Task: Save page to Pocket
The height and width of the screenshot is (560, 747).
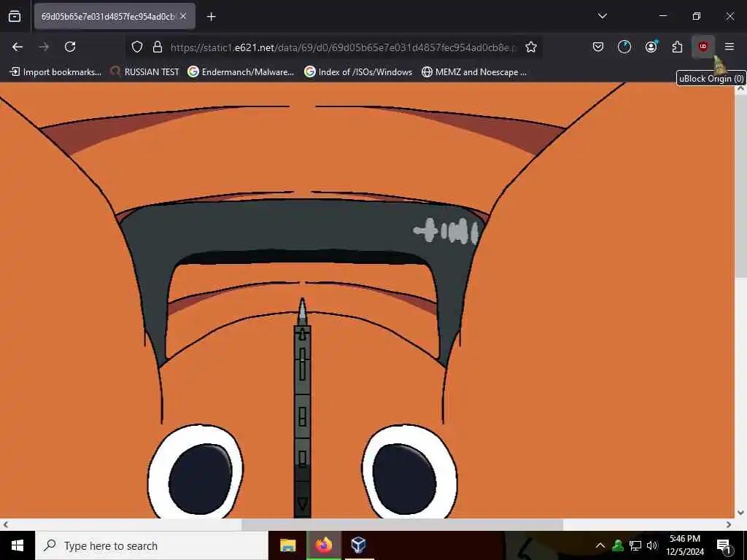Action: pos(598,47)
